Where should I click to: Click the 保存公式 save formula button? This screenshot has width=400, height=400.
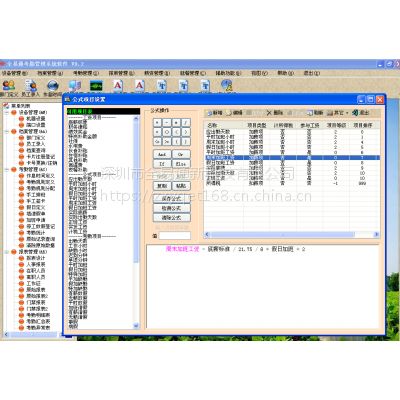tap(171, 199)
